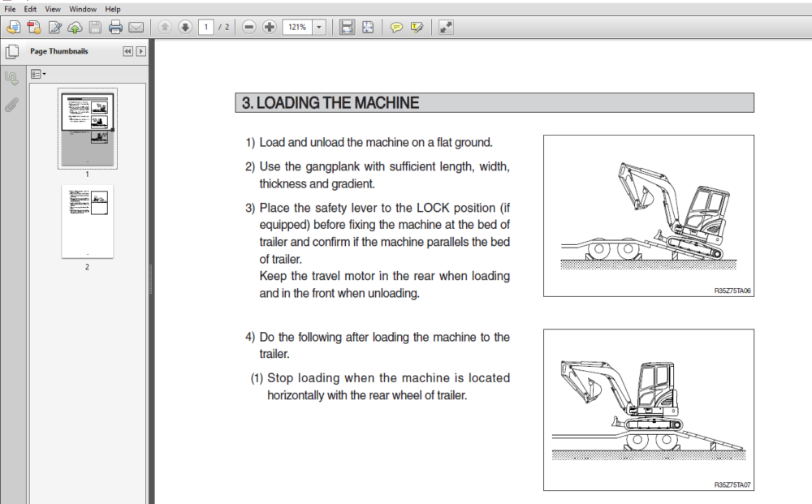Zoom out with the minus button
This screenshot has width=812, height=504.
point(249,27)
